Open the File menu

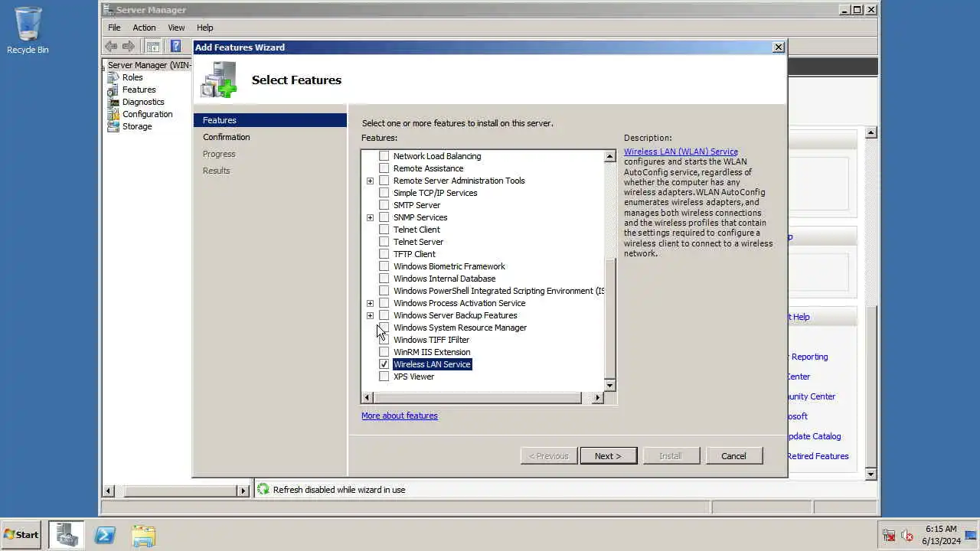point(114,28)
